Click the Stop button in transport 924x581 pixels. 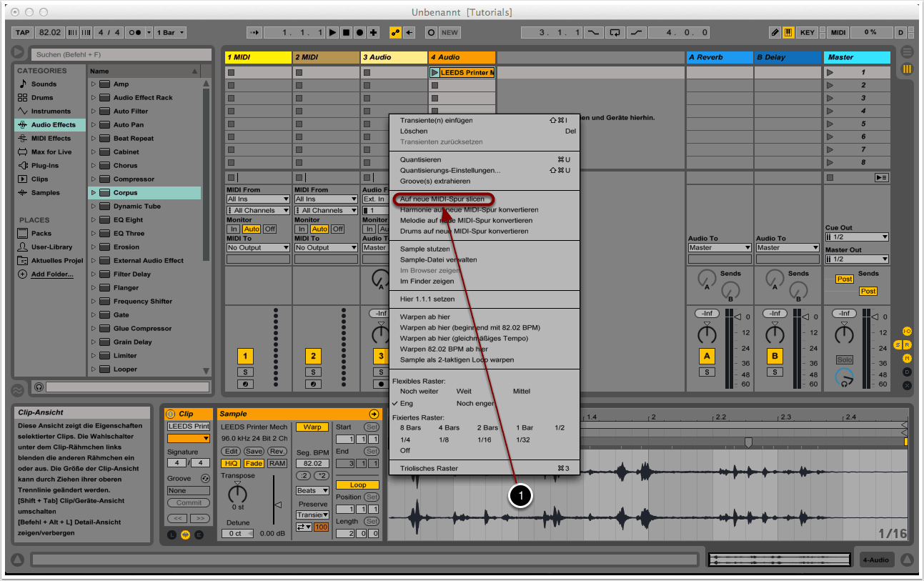(x=346, y=33)
